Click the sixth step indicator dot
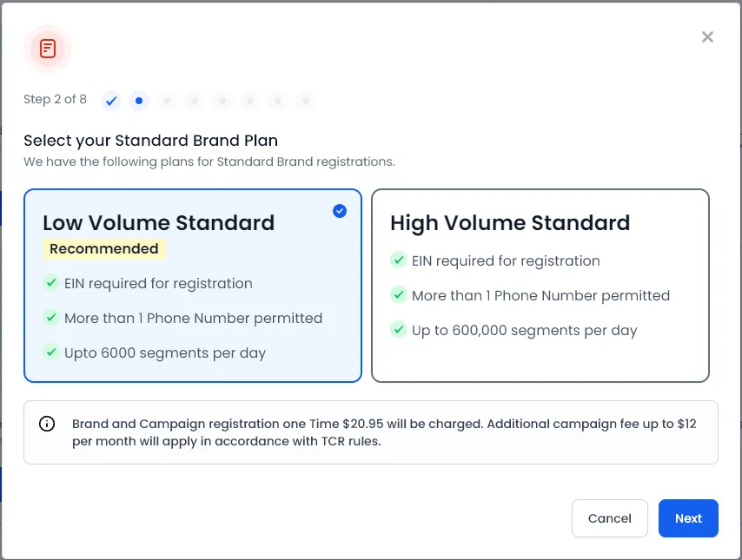The height and width of the screenshot is (560, 742). [x=250, y=101]
